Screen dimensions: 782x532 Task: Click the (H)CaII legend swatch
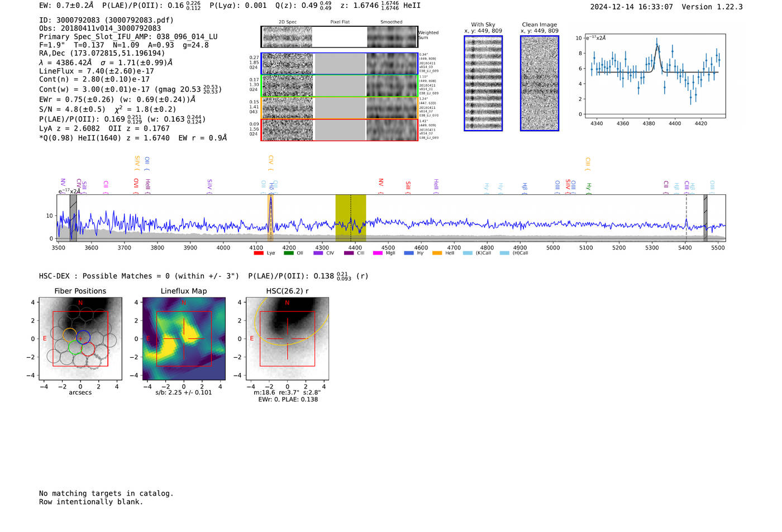[x=504, y=253]
